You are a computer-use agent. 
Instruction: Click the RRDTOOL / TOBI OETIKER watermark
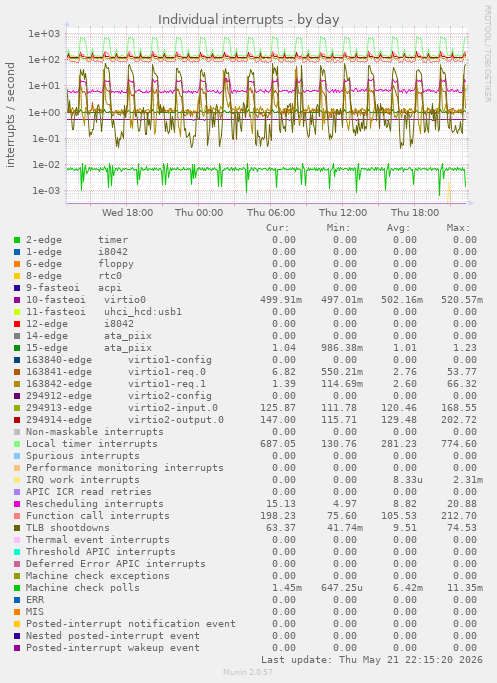[487, 54]
